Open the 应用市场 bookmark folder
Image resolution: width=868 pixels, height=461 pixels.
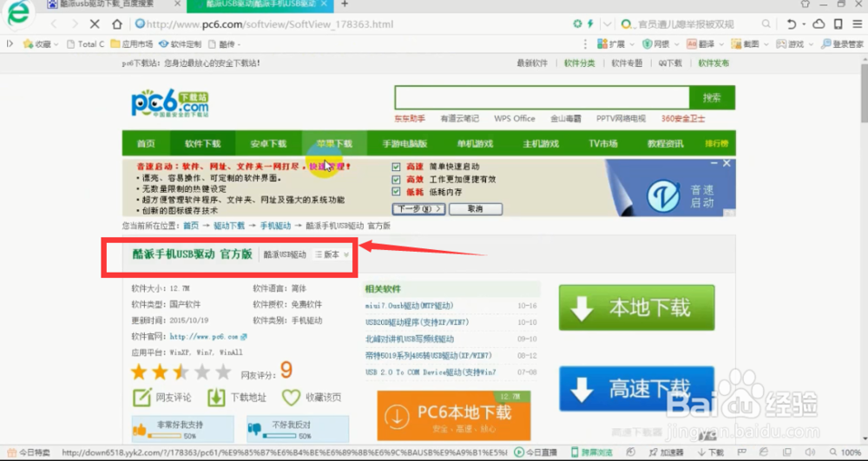click(131, 44)
